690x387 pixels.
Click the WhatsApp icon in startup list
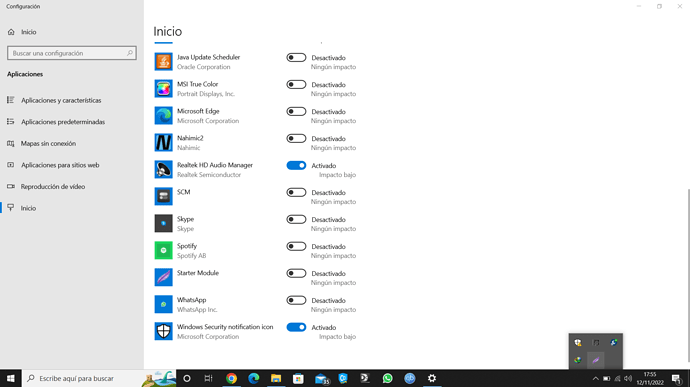click(x=163, y=304)
